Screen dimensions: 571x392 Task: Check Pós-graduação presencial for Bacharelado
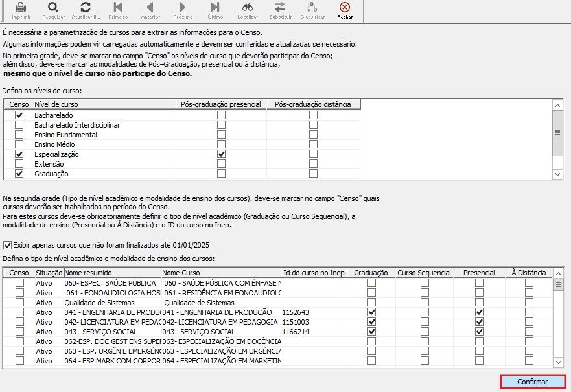[x=221, y=115]
